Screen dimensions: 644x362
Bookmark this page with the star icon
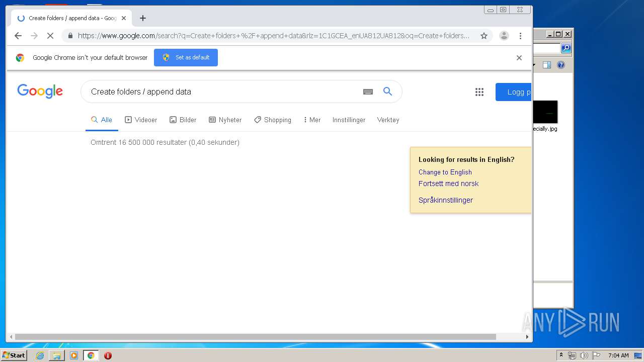484,36
